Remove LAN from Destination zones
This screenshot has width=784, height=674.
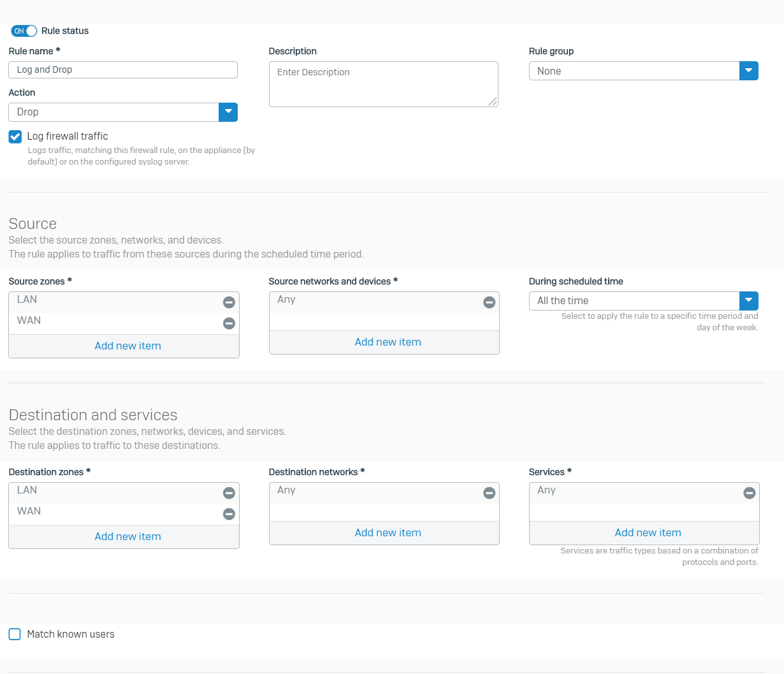click(x=229, y=493)
